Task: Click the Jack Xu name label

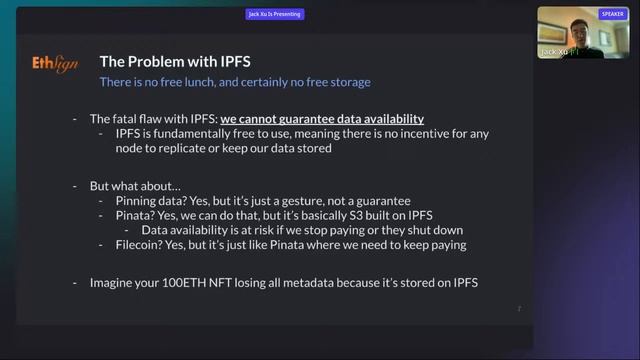Action: [554, 52]
